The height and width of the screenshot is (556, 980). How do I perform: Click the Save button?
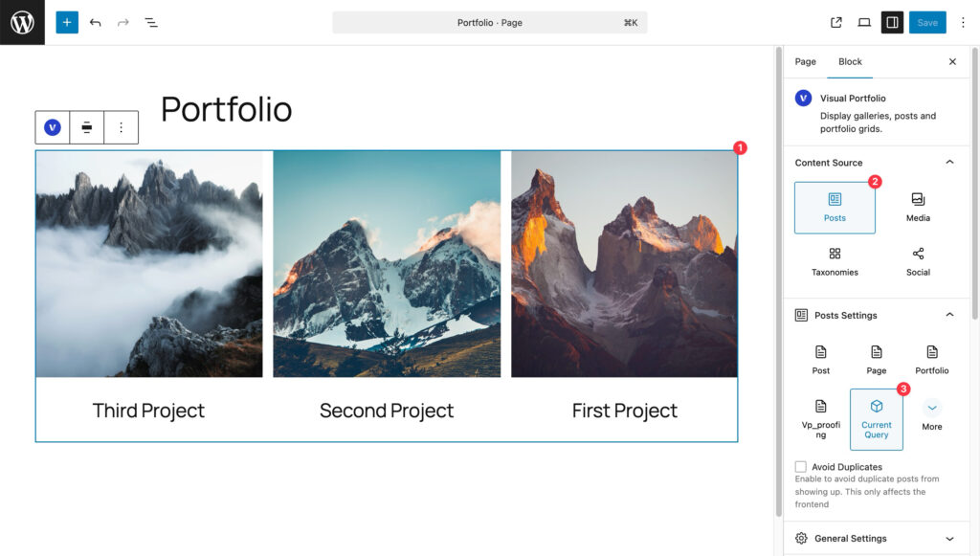click(927, 22)
